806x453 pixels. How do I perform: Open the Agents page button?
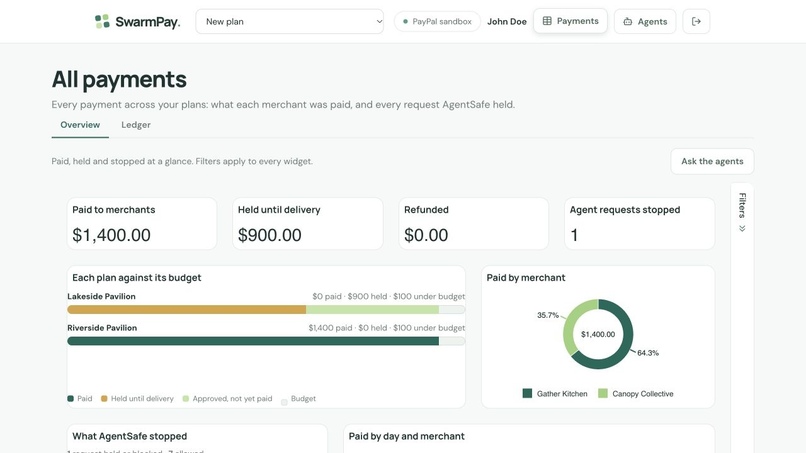(645, 22)
